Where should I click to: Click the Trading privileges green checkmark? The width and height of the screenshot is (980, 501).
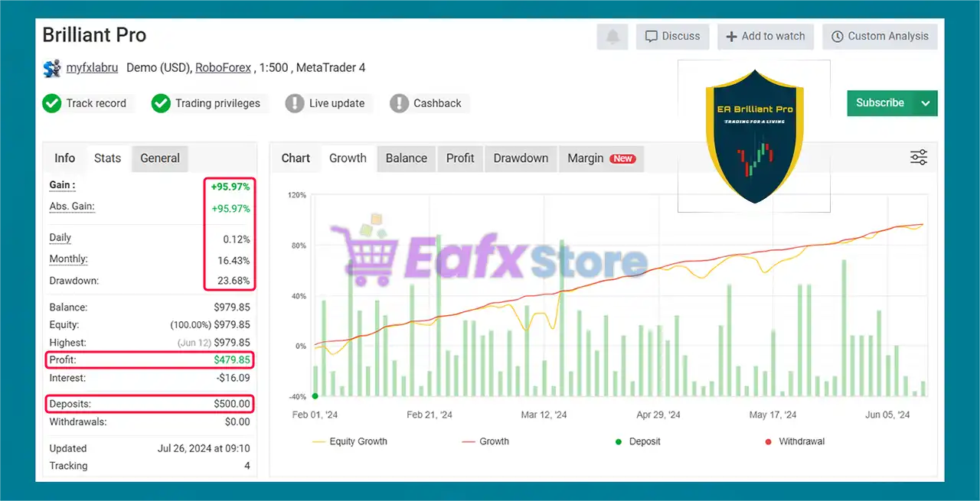click(x=161, y=103)
